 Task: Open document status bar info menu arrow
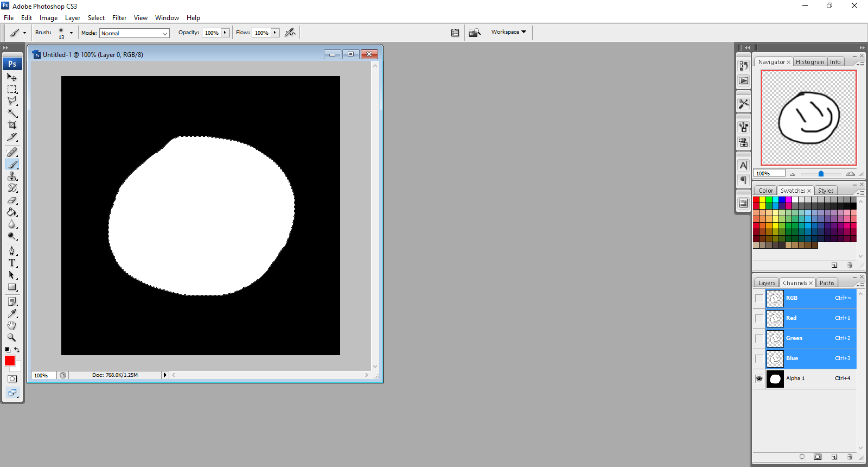tap(165, 375)
